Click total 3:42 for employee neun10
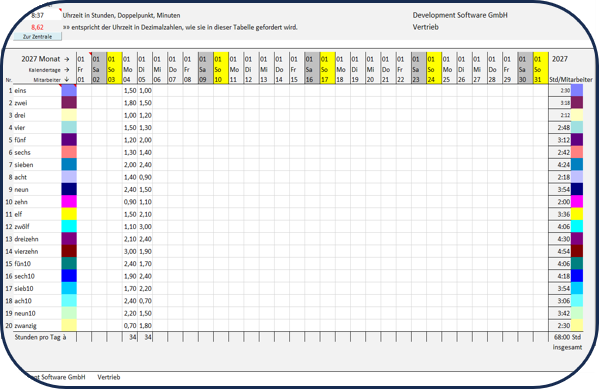The width and height of the screenshot is (600, 390). [560, 313]
